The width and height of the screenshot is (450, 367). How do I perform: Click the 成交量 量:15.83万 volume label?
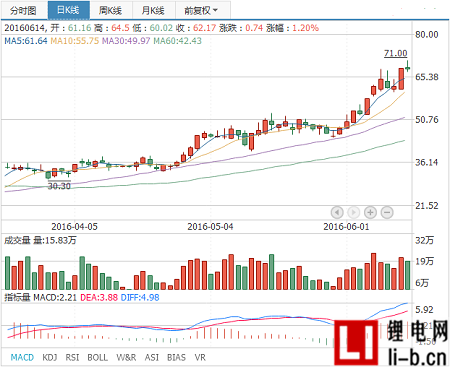(x=40, y=240)
